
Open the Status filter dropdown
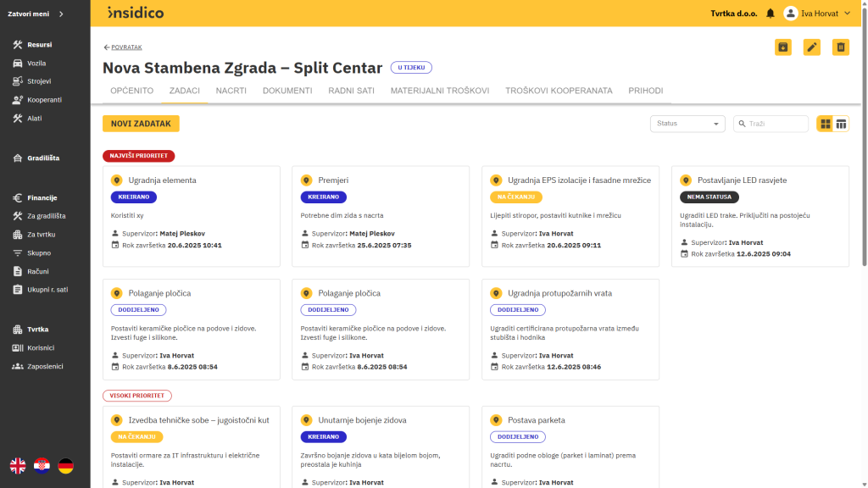687,124
